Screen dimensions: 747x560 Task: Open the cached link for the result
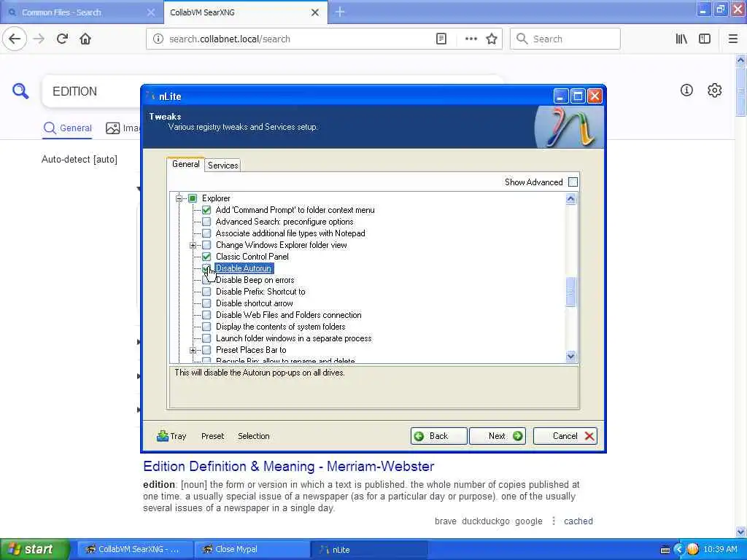(578, 521)
